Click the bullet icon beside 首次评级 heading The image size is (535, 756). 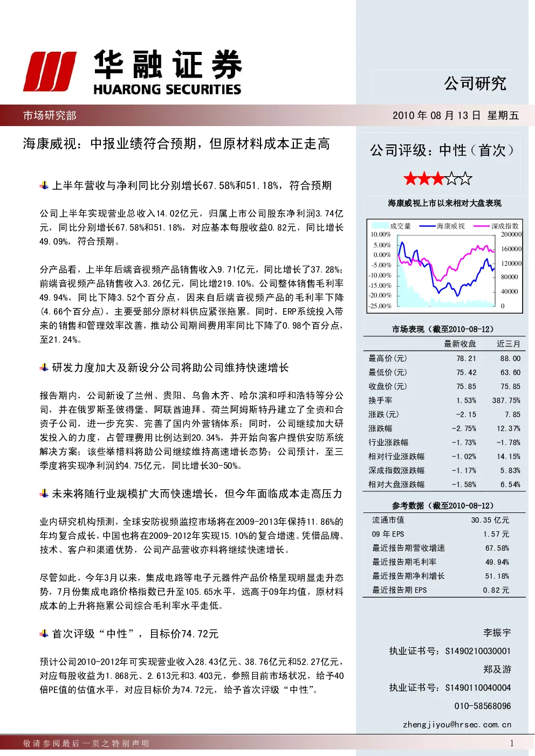coord(44,634)
